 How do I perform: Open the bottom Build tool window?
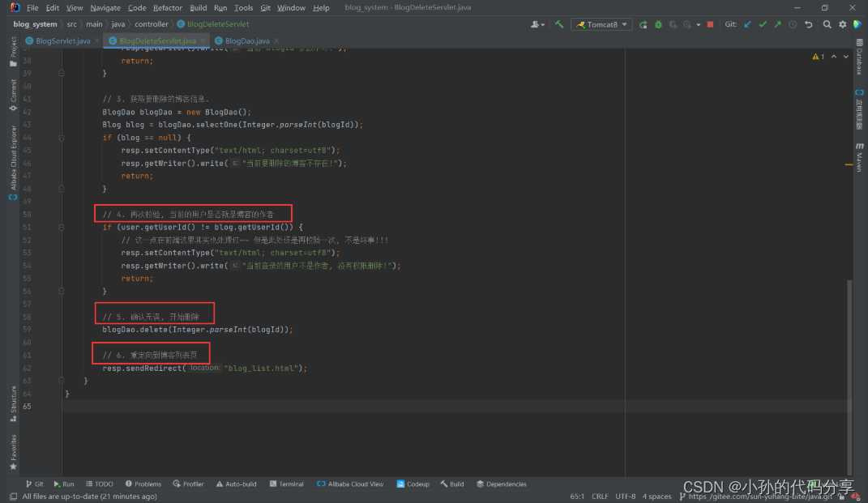click(452, 484)
